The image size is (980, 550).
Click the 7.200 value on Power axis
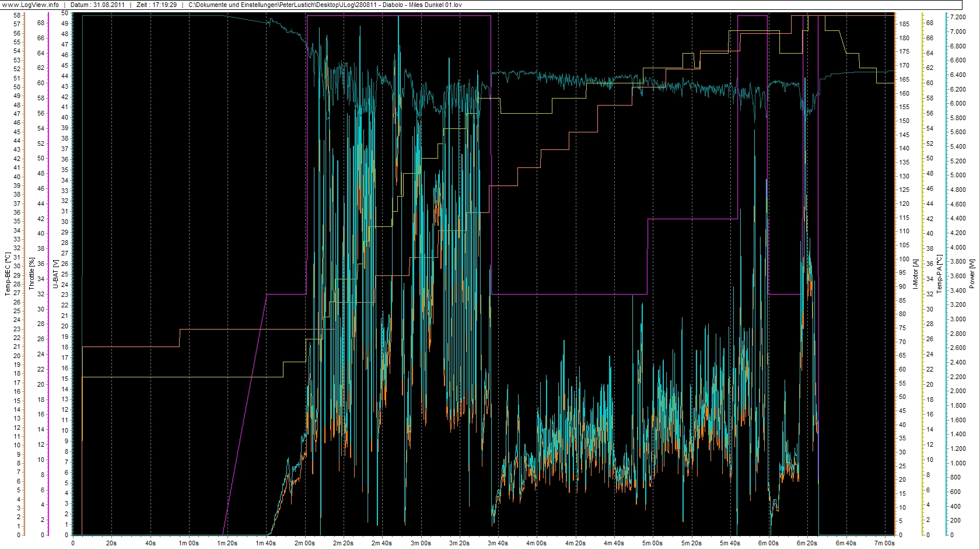pos(957,17)
